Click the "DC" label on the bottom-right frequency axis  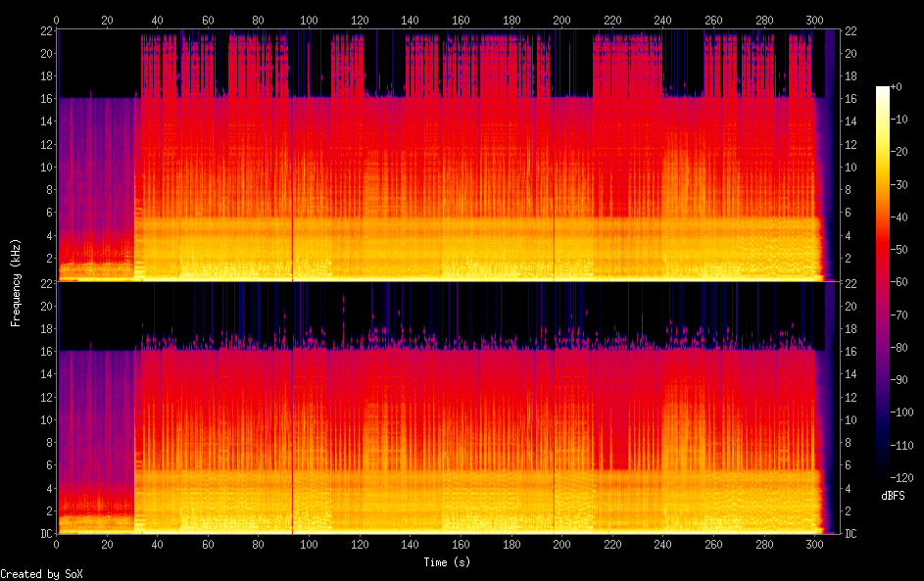(851, 534)
